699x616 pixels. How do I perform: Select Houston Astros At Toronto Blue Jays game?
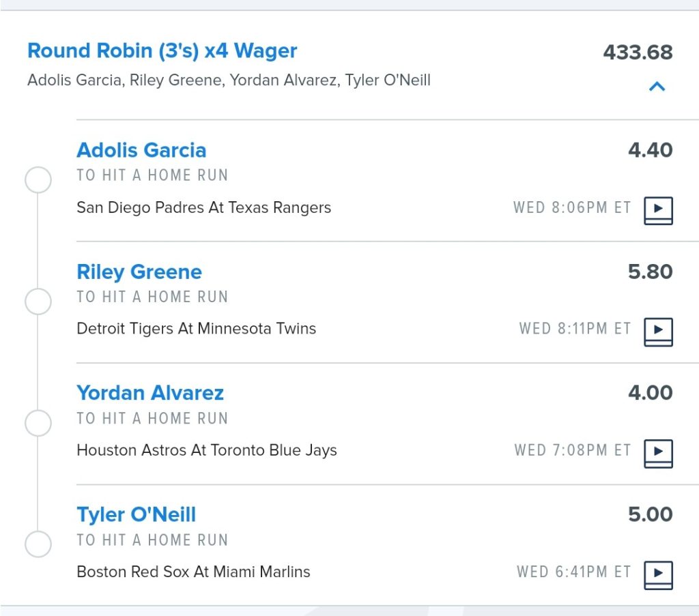[207, 450]
